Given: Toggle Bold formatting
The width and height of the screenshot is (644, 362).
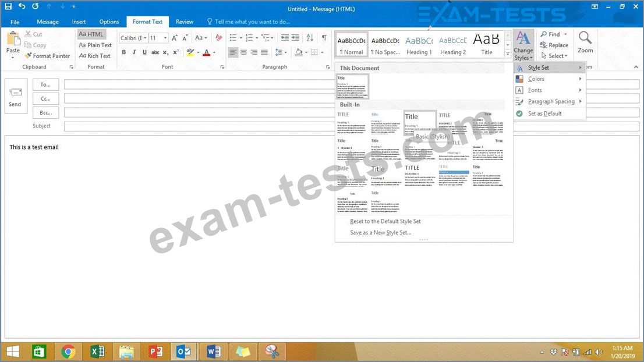Looking at the screenshot, I should click(123, 52).
